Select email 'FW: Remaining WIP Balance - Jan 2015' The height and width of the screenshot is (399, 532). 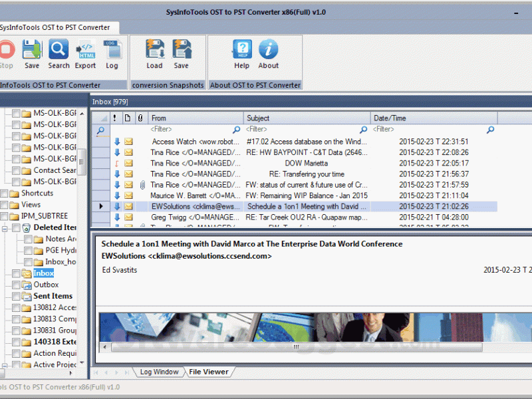(307, 196)
